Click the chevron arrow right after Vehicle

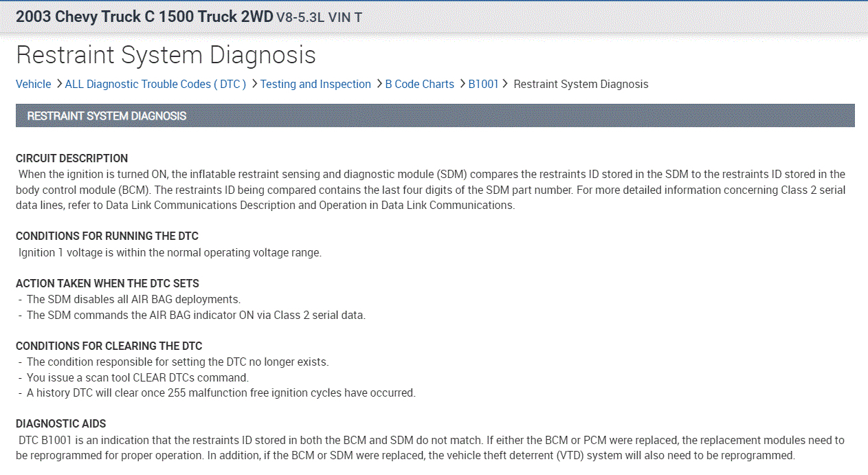[x=58, y=84]
